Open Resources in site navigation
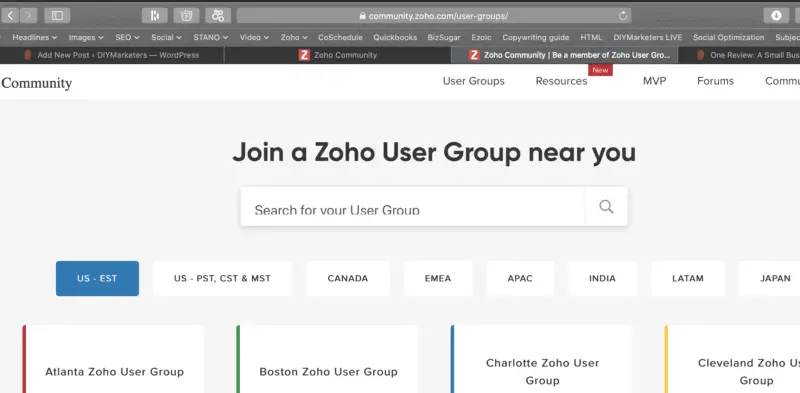The image size is (800, 393). click(x=561, y=81)
